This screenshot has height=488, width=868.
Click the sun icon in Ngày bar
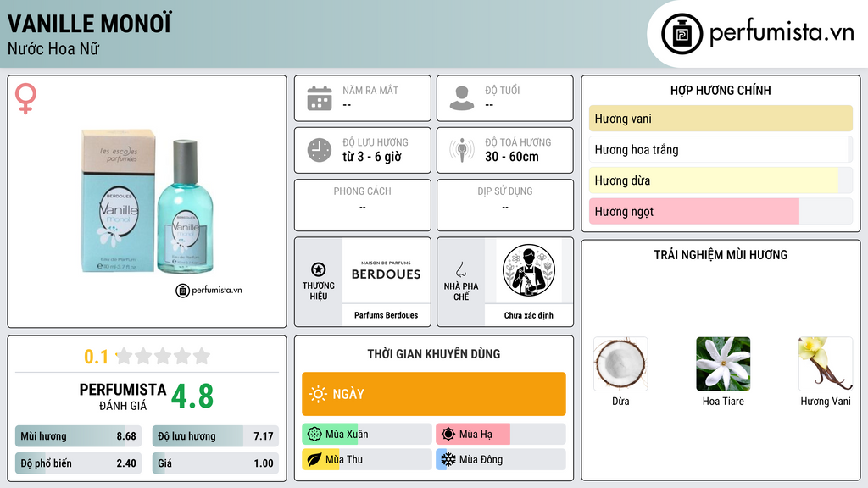(318, 394)
